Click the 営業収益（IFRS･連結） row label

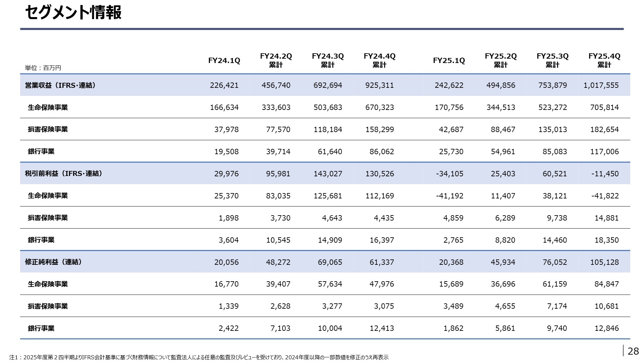pyautogui.click(x=60, y=85)
